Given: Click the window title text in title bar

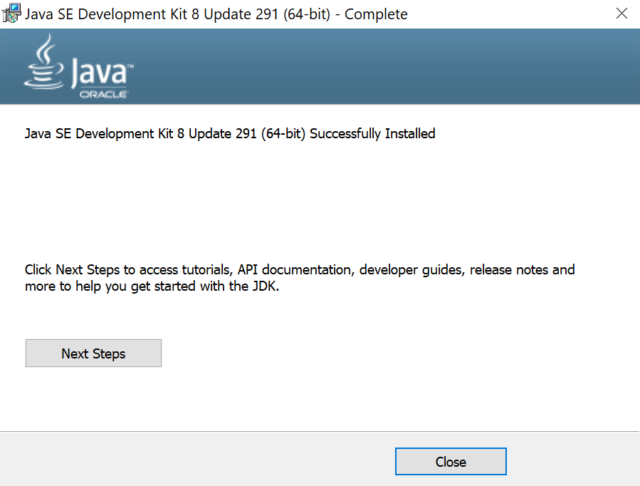Looking at the screenshot, I should (216, 14).
